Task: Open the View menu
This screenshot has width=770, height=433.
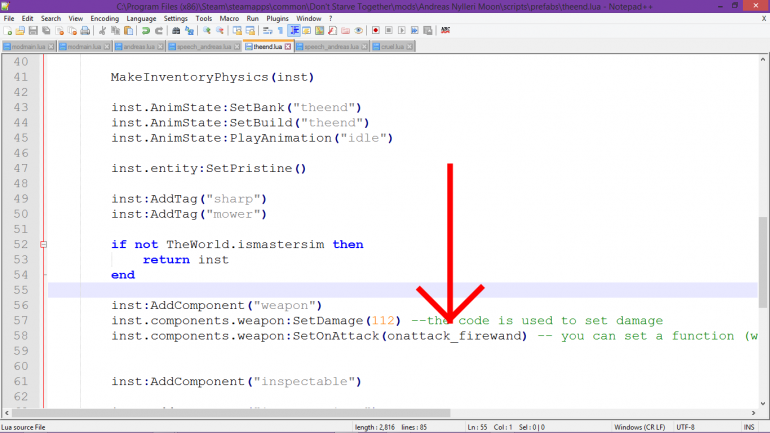Action: pos(76,19)
